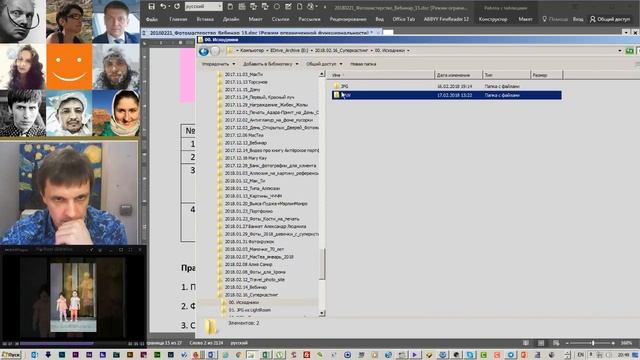
Task: Sort files by the 'Тип' column header
Action: pyautogui.click(x=507, y=75)
